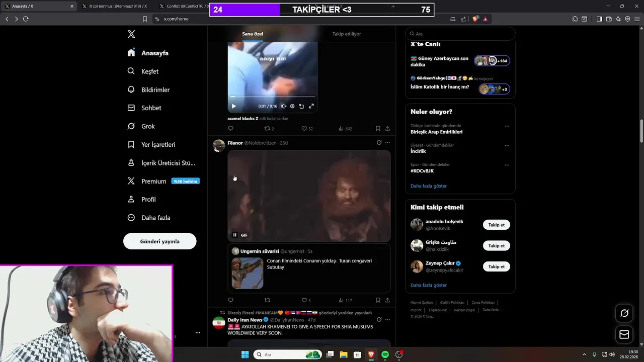This screenshot has width=644, height=362.
Task: Click Grok icon on Fëanor's post
Action: [x=379, y=143]
